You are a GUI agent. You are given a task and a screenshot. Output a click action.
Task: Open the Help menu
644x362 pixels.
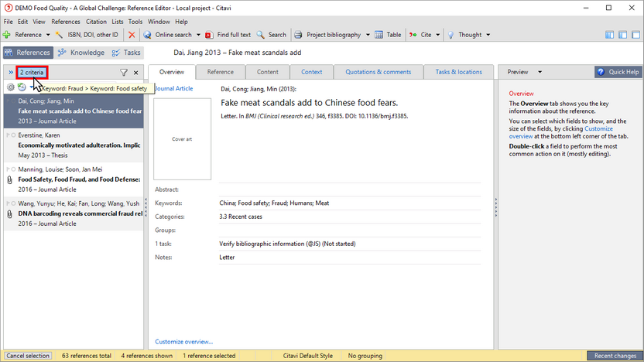tap(181, 22)
